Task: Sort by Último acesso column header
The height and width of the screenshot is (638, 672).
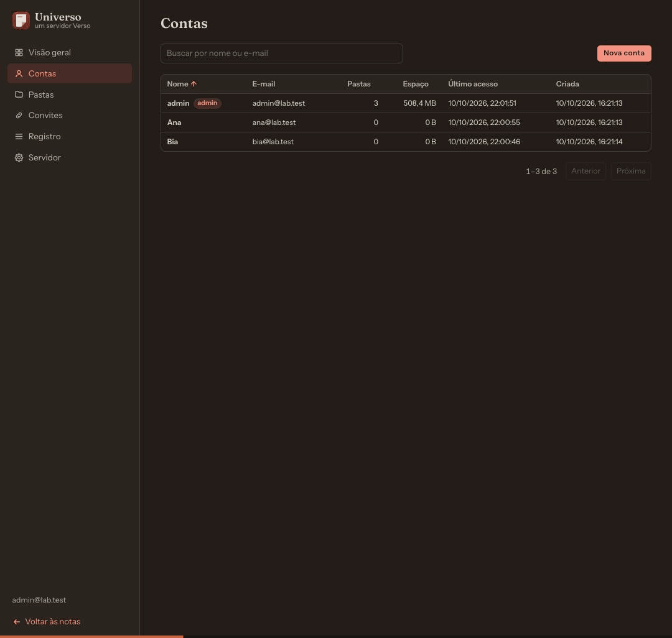Action: (473, 84)
